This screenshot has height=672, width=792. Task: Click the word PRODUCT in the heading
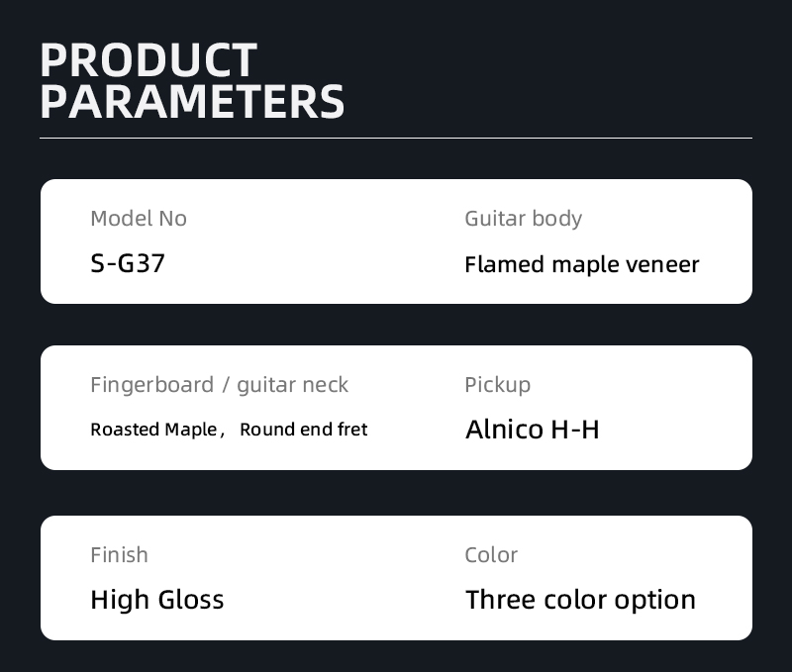pos(148,60)
